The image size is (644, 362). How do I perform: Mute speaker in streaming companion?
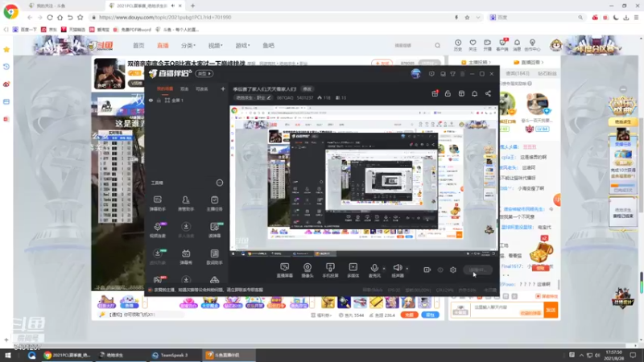point(397,270)
